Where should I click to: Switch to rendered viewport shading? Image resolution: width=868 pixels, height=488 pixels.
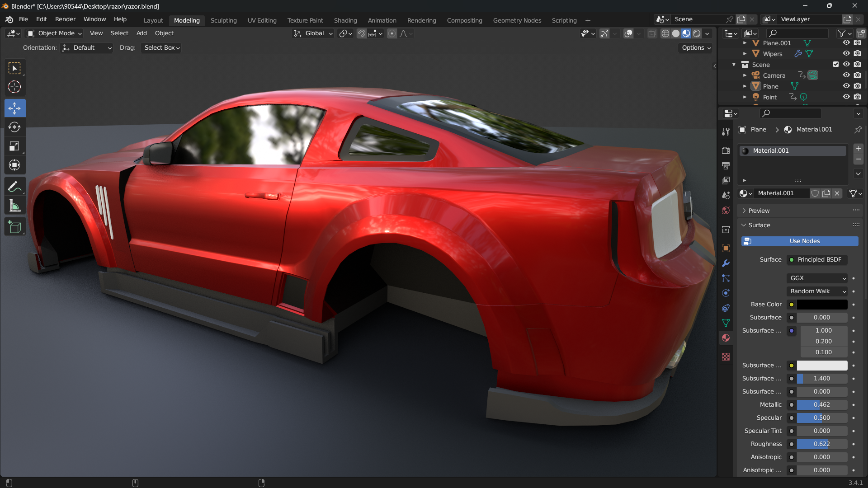(x=697, y=33)
